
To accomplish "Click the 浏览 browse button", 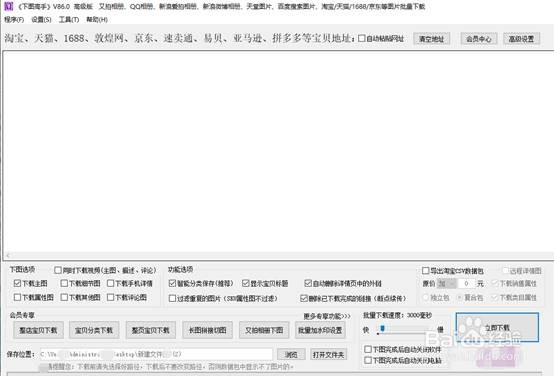I will coord(291,354).
